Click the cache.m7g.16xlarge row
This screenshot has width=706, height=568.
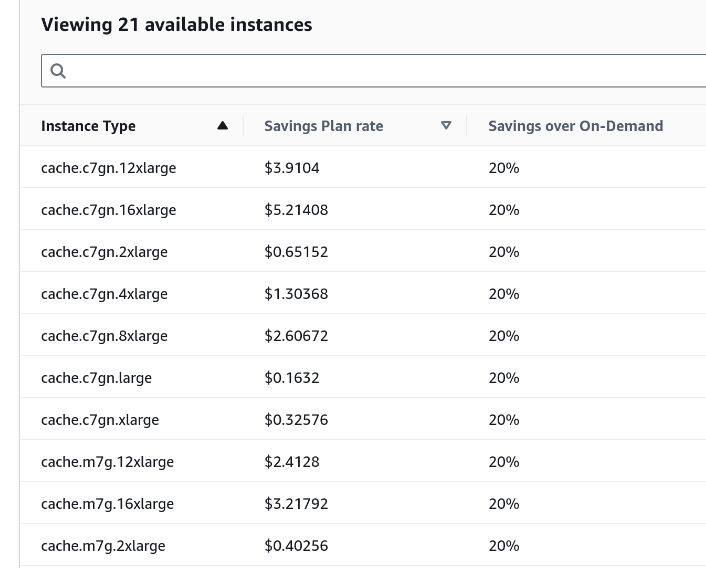107,504
